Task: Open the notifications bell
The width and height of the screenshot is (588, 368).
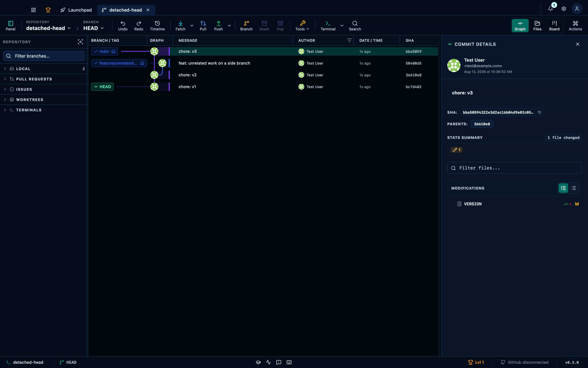Action: point(551,9)
